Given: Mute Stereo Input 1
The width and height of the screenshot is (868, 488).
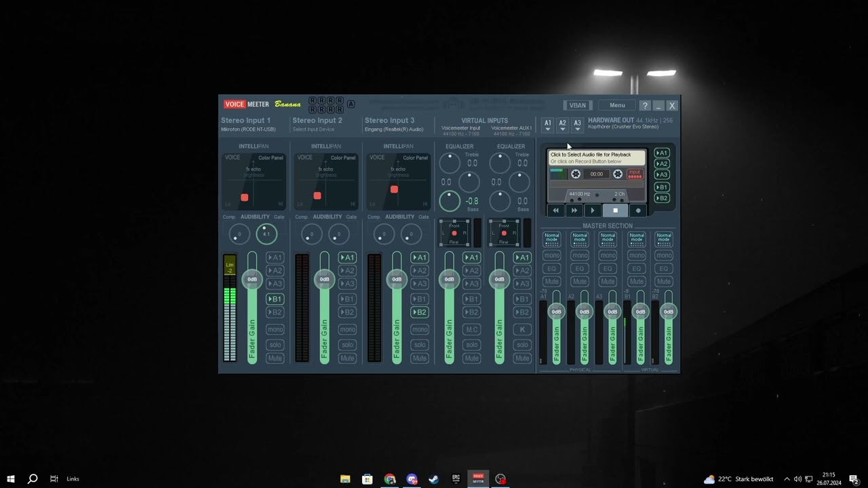Looking at the screenshot, I should (x=275, y=358).
